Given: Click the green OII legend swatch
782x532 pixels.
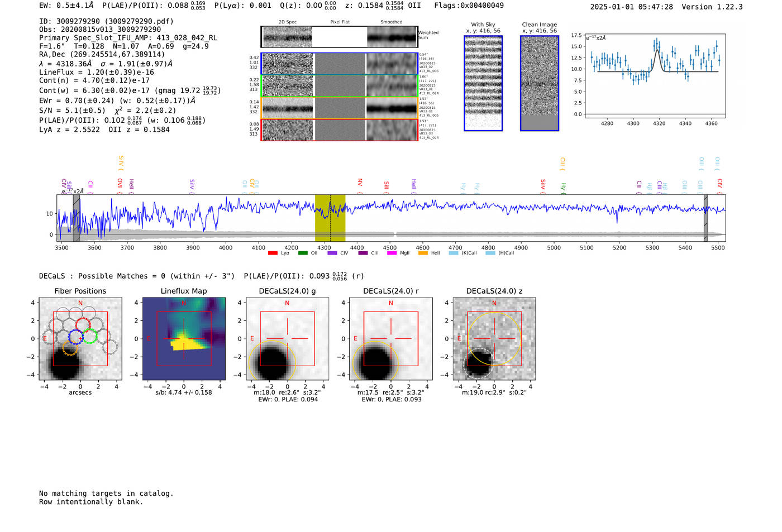Looking at the screenshot, I should click(x=302, y=253).
